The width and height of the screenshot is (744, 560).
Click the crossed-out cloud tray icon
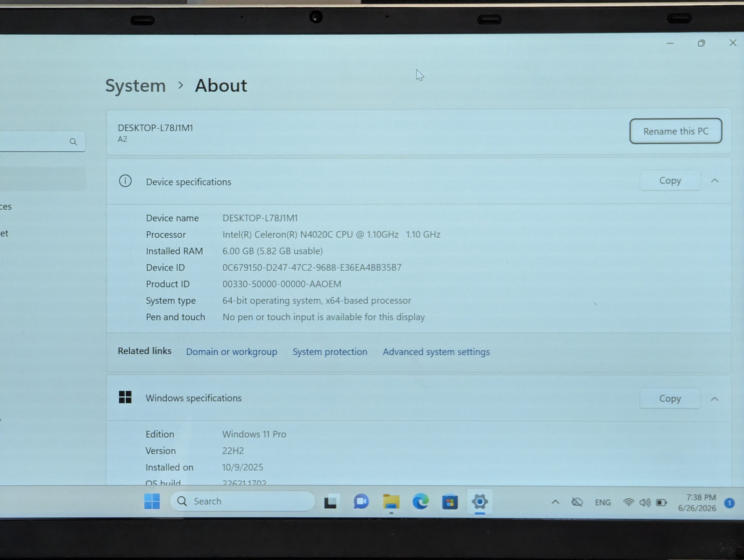click(x=577, y=502)
